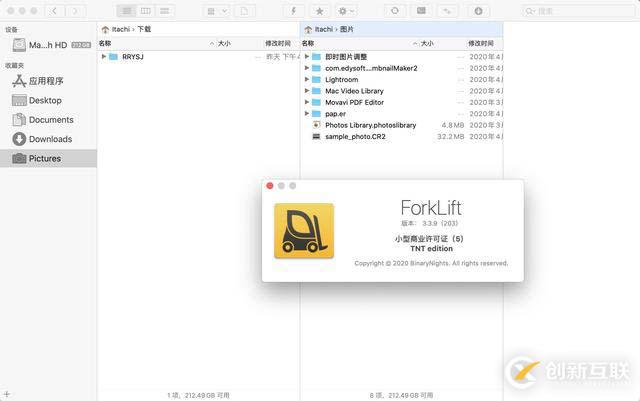This screenshot has width=640, height=401.
Task: Click the new file toolbar icon
Action: (x=244, y=11)
